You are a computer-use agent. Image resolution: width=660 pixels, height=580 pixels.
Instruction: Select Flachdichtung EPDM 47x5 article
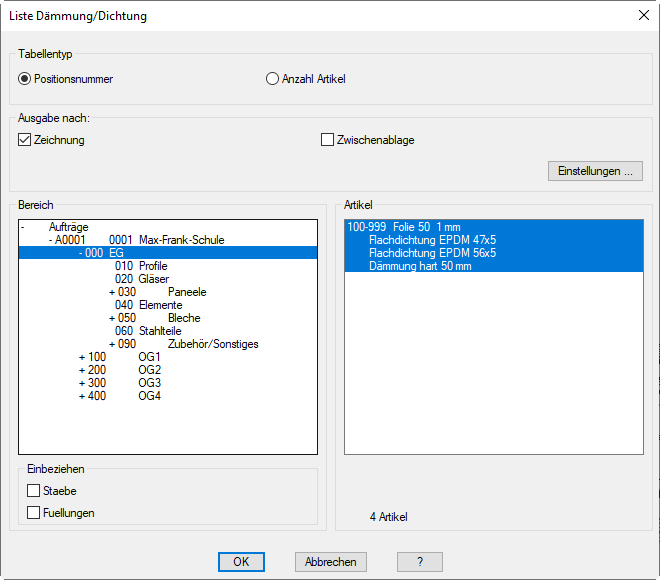(x=432, y=240)
